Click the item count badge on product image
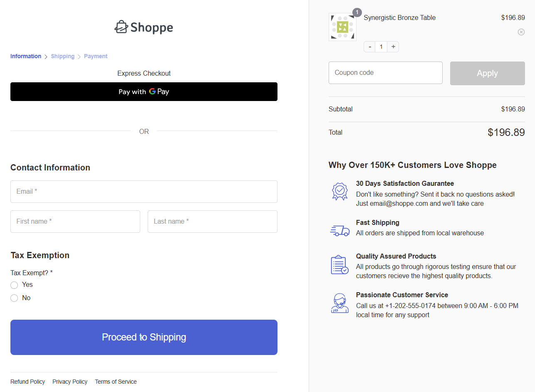This screenshot has width=535, height=392. coord(357,12)
